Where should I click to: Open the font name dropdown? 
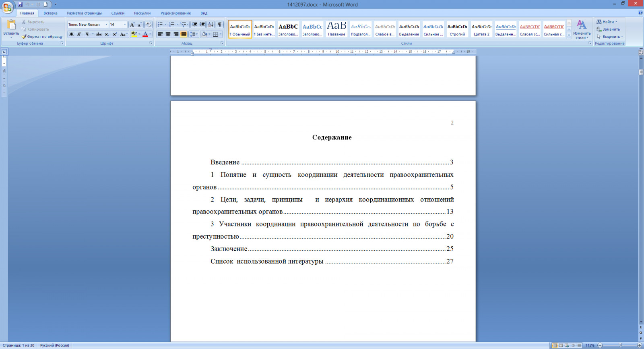106,25
